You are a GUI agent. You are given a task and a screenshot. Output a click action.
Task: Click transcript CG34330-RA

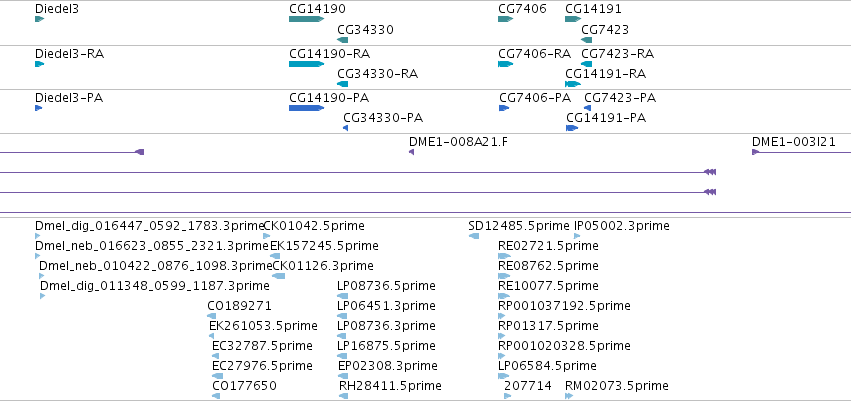point(377,74)
